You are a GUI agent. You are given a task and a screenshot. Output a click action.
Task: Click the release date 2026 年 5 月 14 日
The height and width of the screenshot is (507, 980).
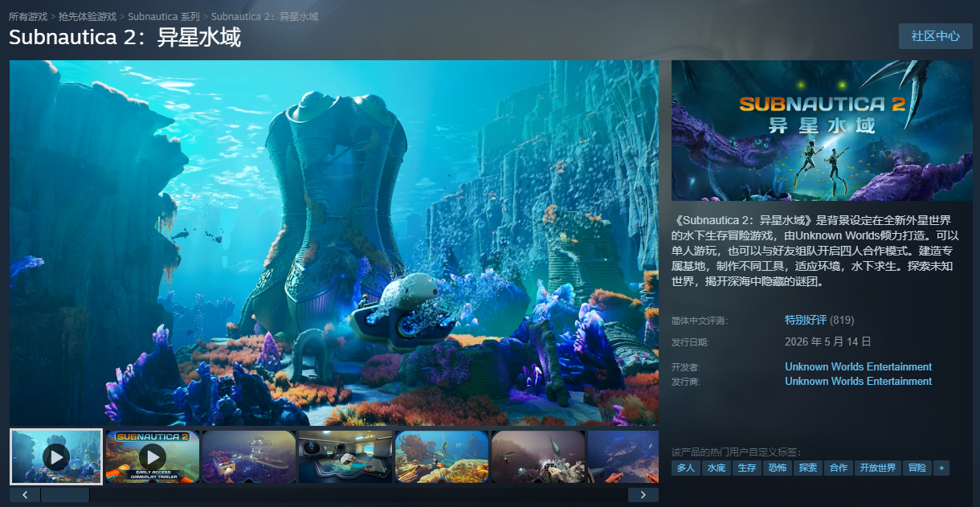point(828,341)
